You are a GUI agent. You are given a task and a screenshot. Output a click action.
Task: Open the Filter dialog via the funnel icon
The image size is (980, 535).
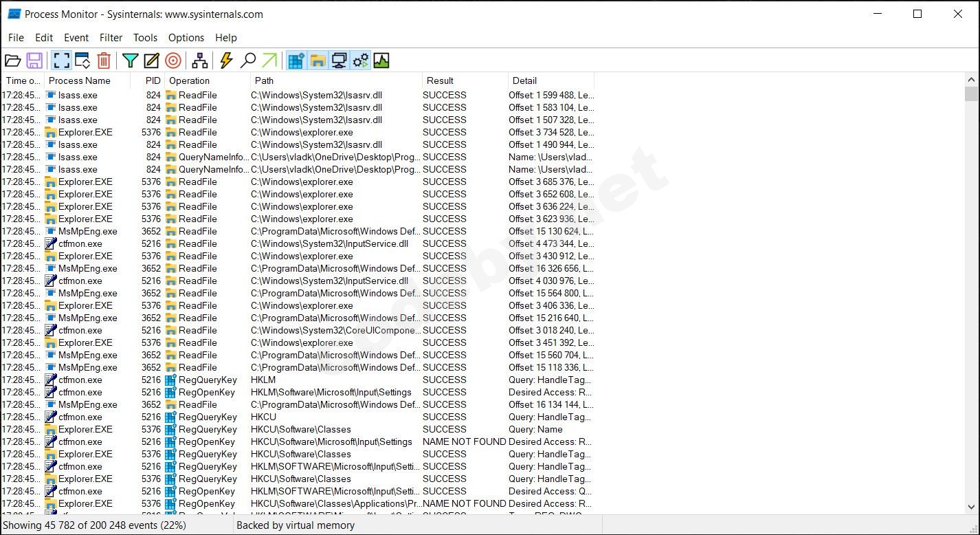[x=130, y=61]
